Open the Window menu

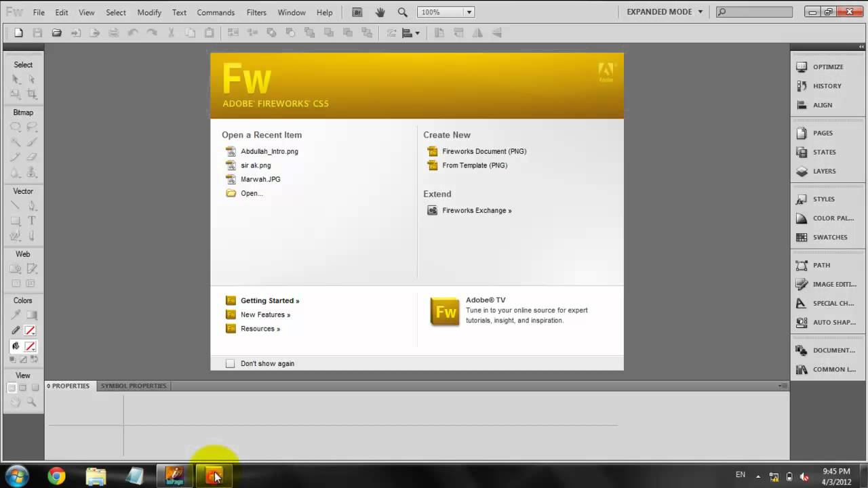tap(292, 12)
